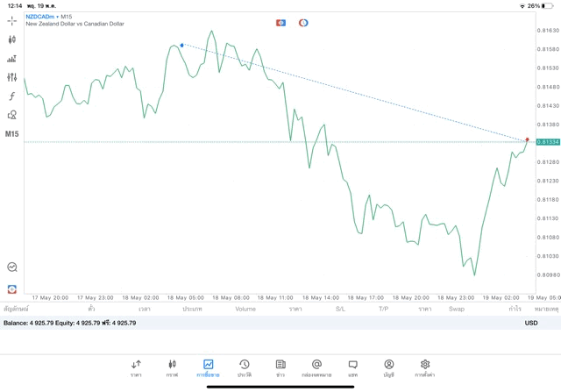Viewport: 561px width, 392px height.
Task: Select the crosshair cursor tool
Action: (x=12, y=20)
